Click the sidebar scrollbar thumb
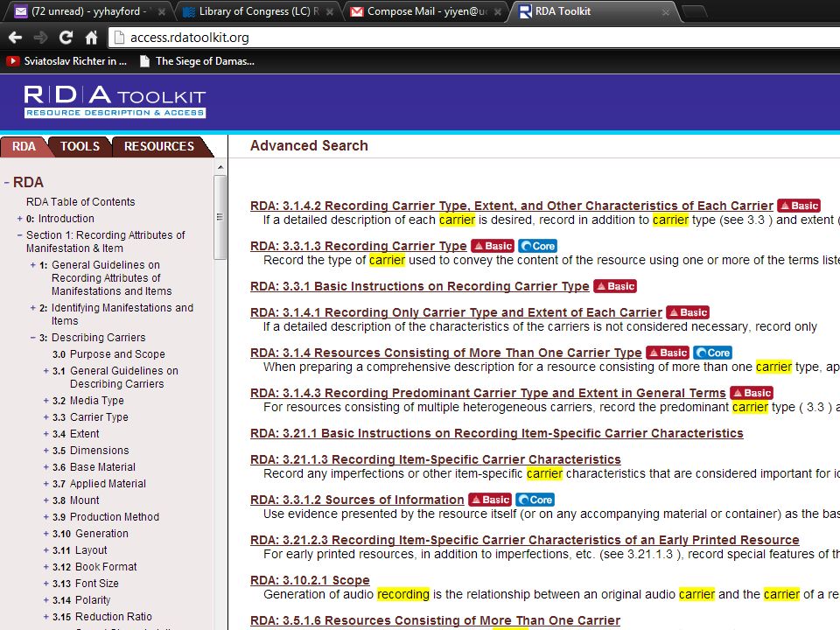The image size is (840, 630). pos(220,218)
